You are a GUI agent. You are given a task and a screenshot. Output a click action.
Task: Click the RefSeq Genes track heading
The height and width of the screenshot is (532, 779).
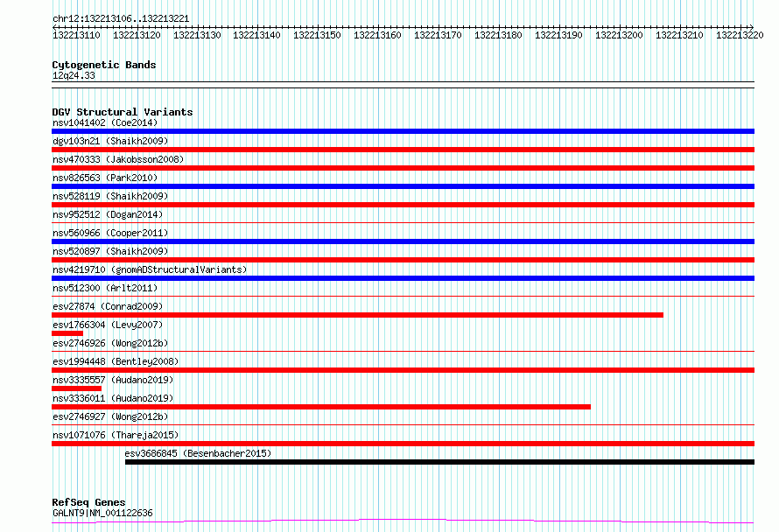tap(88, 503)
